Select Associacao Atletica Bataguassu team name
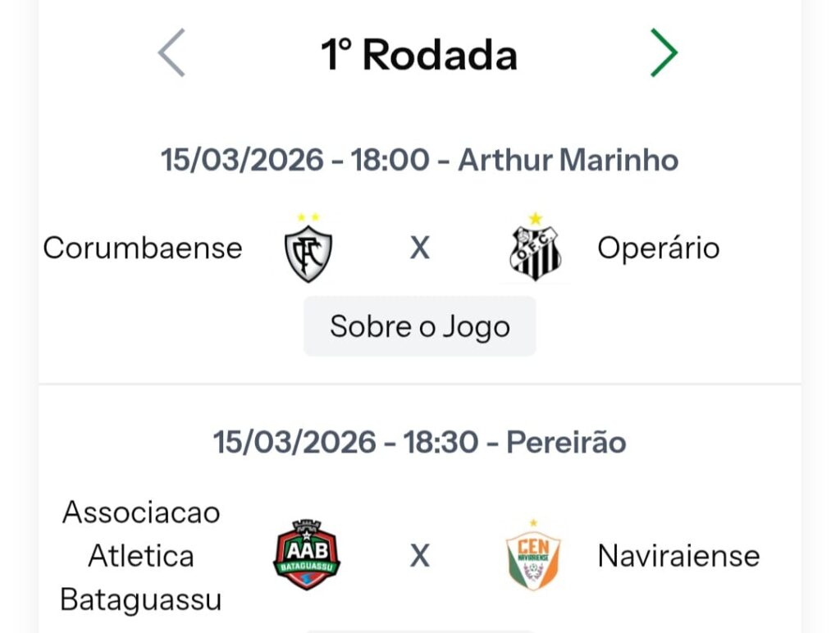840x633 pixels. point(141,557)
